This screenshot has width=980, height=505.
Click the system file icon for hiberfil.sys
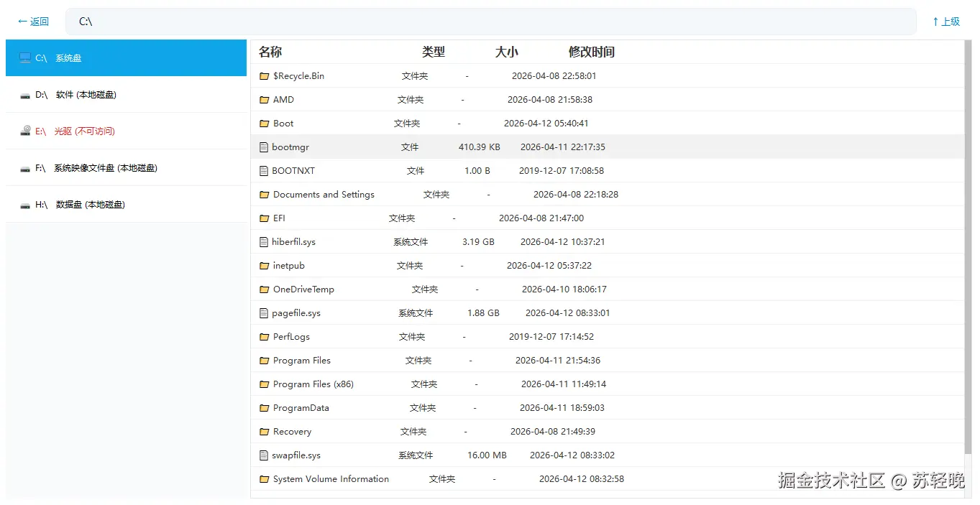(x=264, y=241)
